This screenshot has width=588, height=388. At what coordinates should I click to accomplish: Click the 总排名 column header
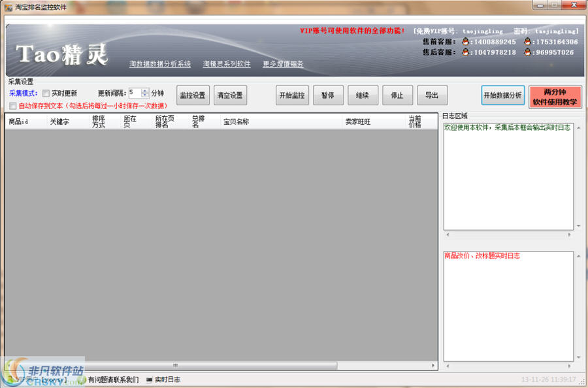(x=204, y=121)
